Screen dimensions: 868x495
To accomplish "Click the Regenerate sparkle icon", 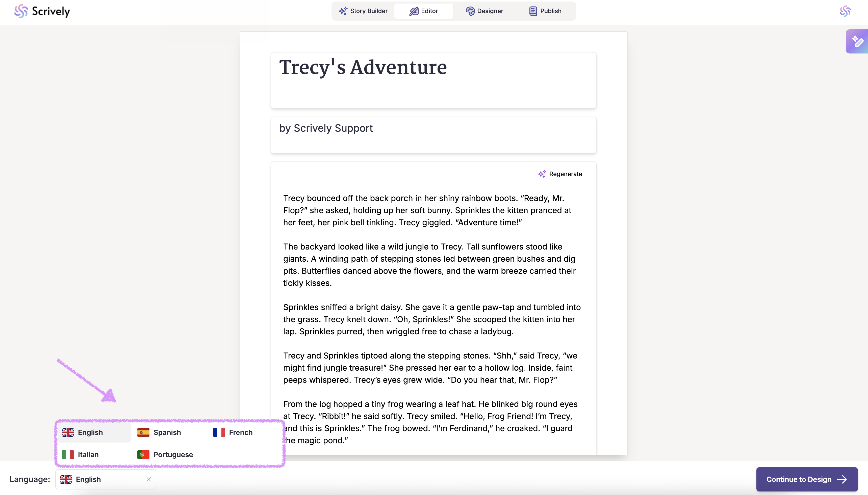I will tap(542, 174).
